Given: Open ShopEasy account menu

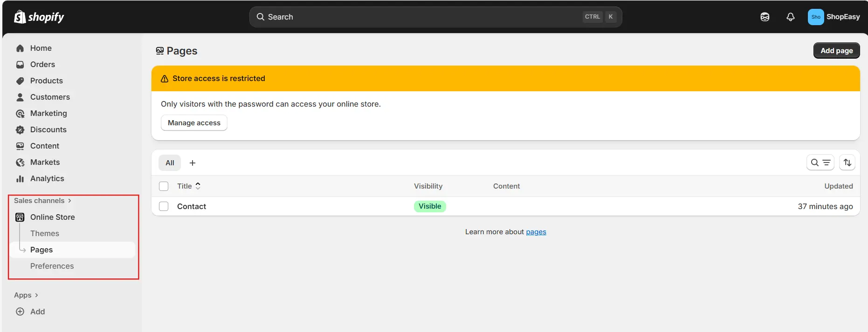Looking at the screenshot, I should click(x=834, y=17).
